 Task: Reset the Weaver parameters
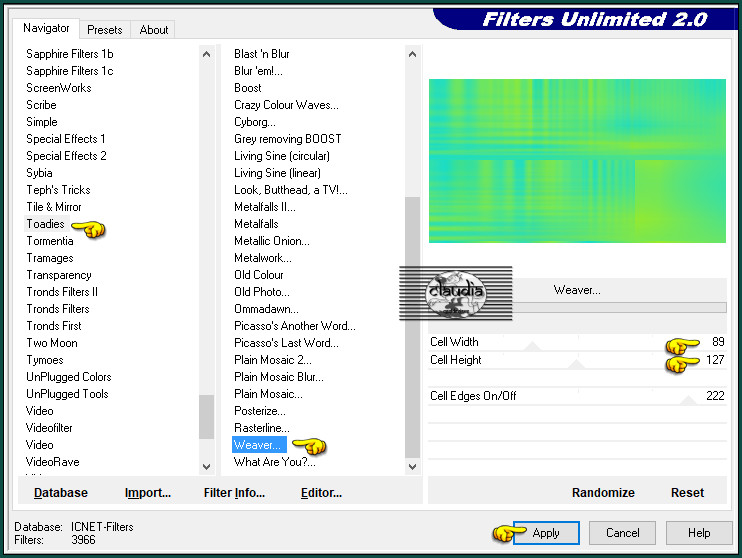[x=687, y=493]
